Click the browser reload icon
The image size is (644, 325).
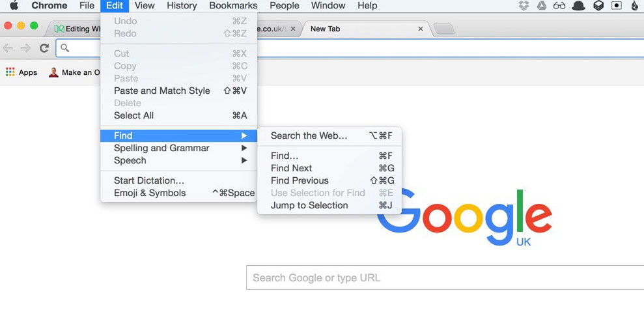pyautogui.click(x=44, y=48)
